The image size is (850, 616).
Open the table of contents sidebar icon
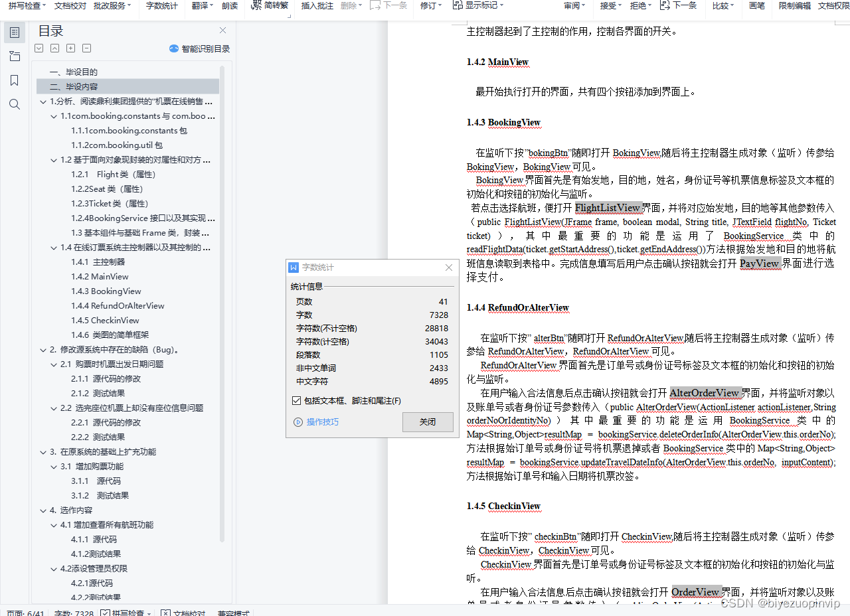click(15, 32)
